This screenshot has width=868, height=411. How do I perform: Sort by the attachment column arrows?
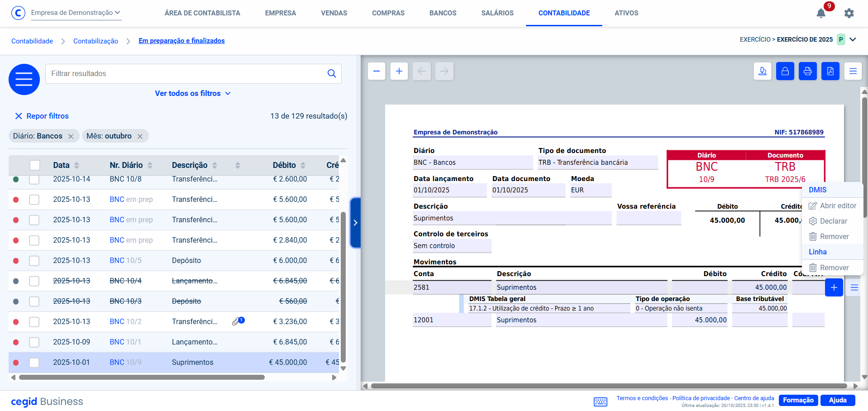click(x=238, y=165)
